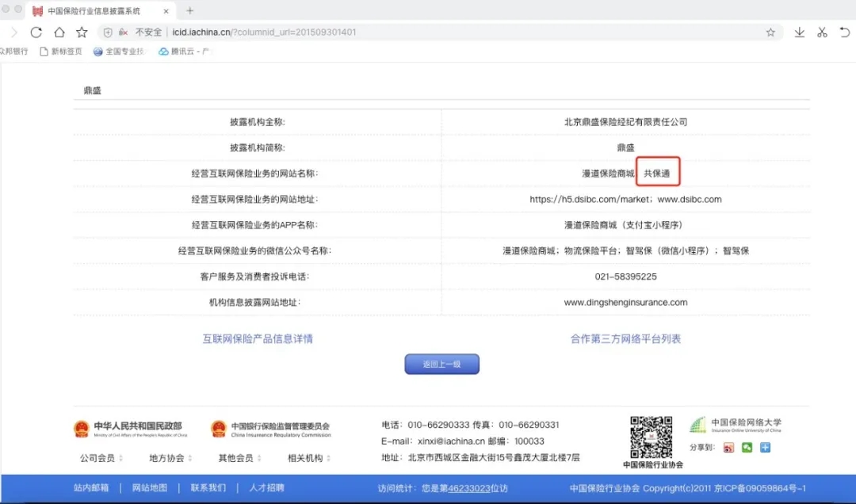Click the 中国银行保险监督管理委员会 logo
This screenshot has height=504, width=856.
coord(271,429)
